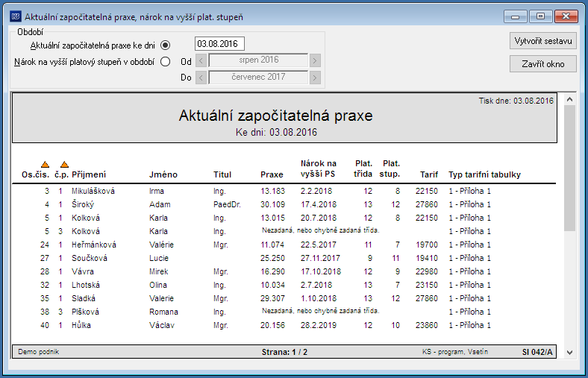Click the report scrollbar up arrow
This screenshot has width=588, height=378.
coord(569,99)
